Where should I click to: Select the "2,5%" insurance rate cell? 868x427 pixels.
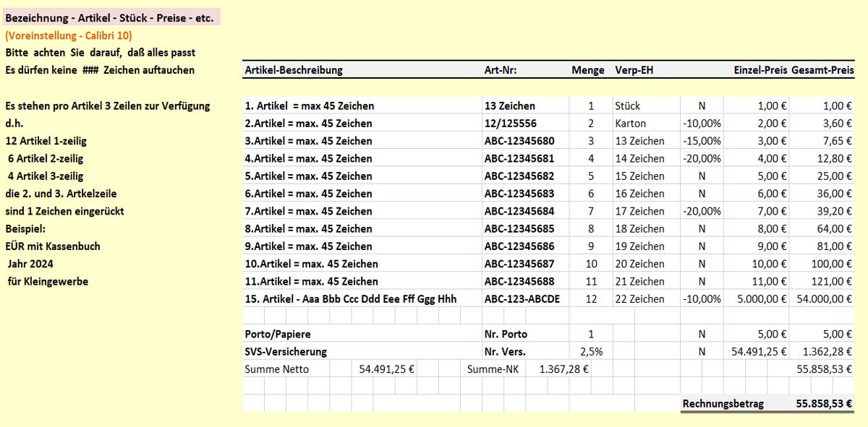click(591, 352)
